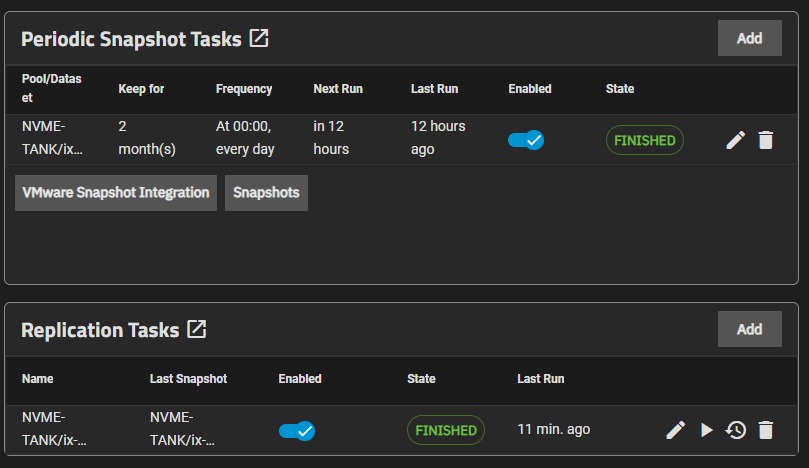Restore replication task history icon

(x=736, y=430)
